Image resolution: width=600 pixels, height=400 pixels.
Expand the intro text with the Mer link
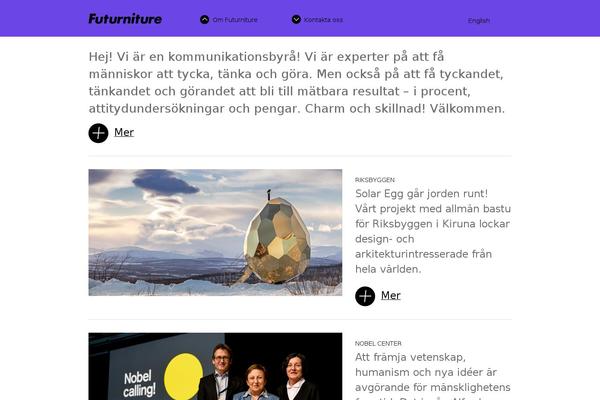[x=124, y=132]
